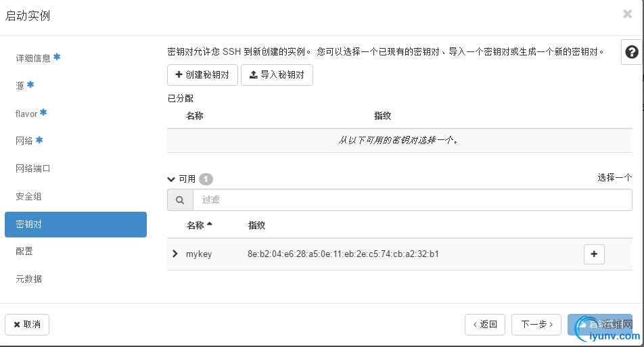Click the 下一步 next button

tap(537, 325)
